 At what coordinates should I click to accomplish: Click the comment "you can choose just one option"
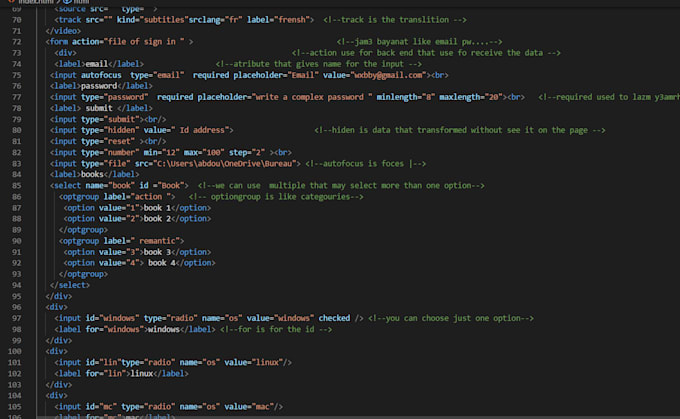pos(451,318)
